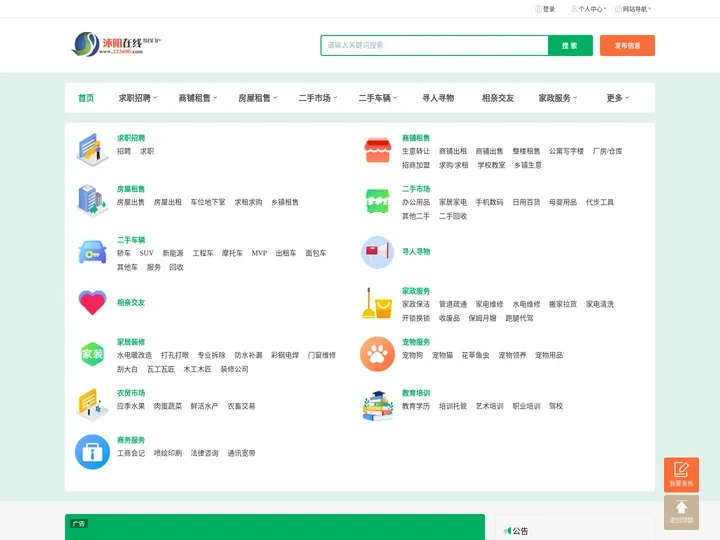Open the 房屋租售 building icon

pyautogui.click(x=92, y=200)
